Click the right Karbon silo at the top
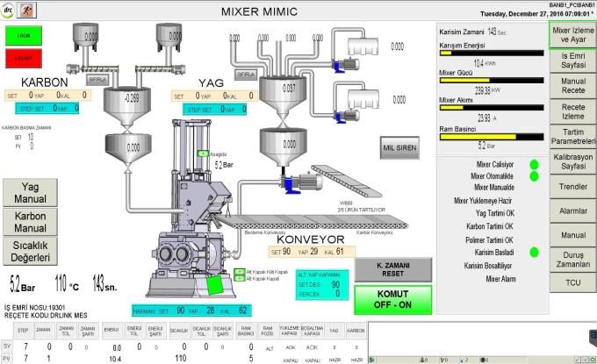 pyautogui.click(x=169, y=37)
